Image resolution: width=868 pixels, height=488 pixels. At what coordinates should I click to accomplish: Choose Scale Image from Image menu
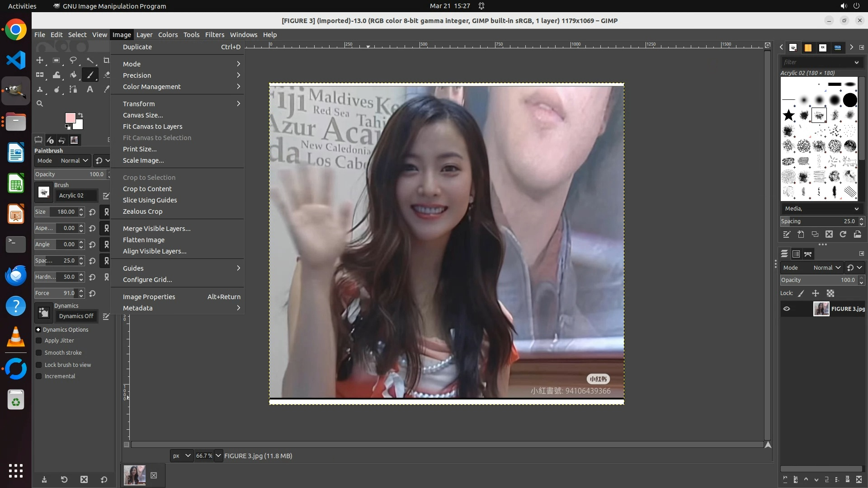click(x=143, y=160)
